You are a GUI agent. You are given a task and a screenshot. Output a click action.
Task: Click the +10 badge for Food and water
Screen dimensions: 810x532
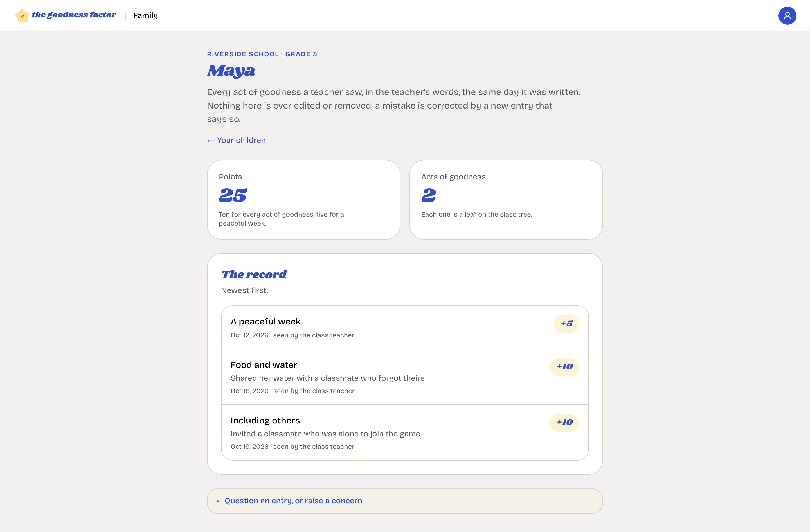pos(564,367)
